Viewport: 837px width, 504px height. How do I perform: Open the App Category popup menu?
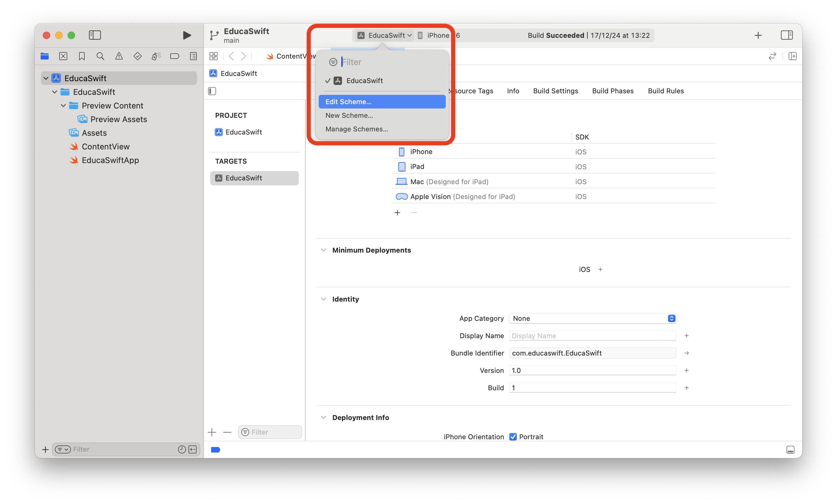tap(592, 318)
